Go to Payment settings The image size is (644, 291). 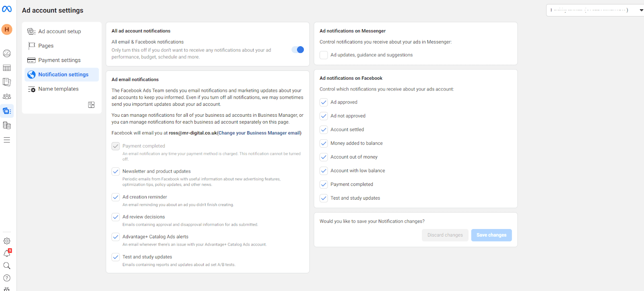(x=59, y=60)
